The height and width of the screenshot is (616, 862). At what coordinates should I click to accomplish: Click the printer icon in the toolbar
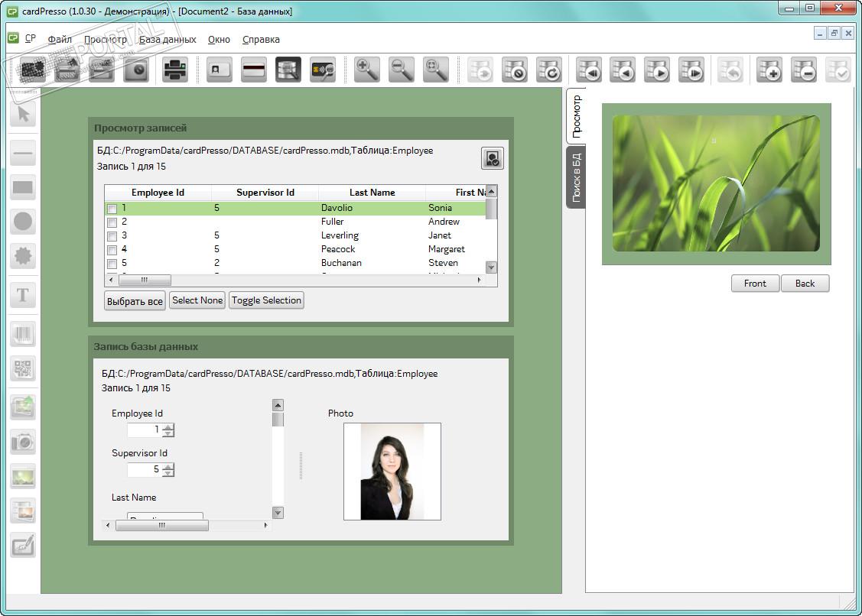tap(175, 70)
